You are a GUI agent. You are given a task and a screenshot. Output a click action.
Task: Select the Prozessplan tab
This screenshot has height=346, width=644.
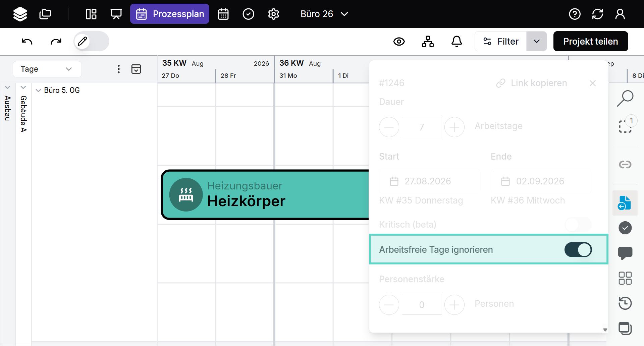[x=170, y=14]
